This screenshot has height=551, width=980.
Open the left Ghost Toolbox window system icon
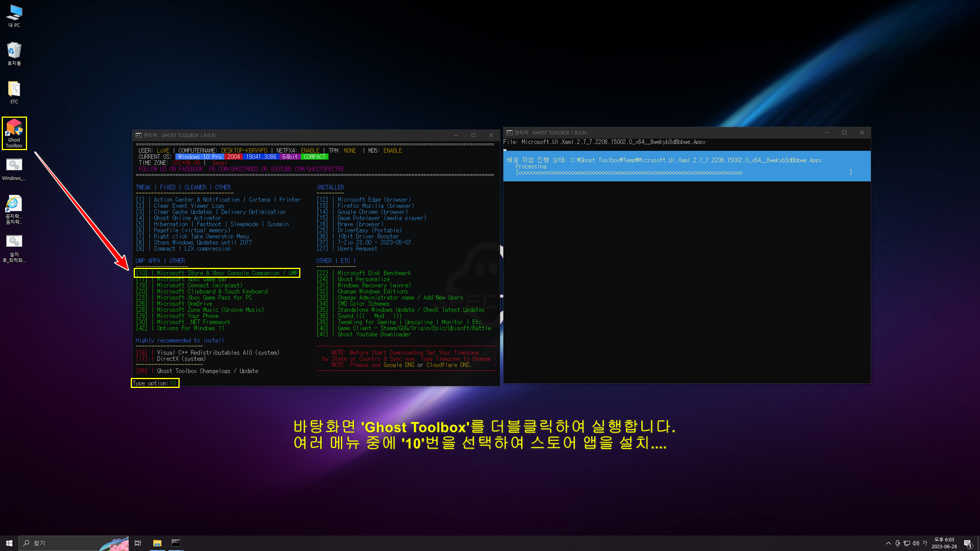tap(138, 135)
